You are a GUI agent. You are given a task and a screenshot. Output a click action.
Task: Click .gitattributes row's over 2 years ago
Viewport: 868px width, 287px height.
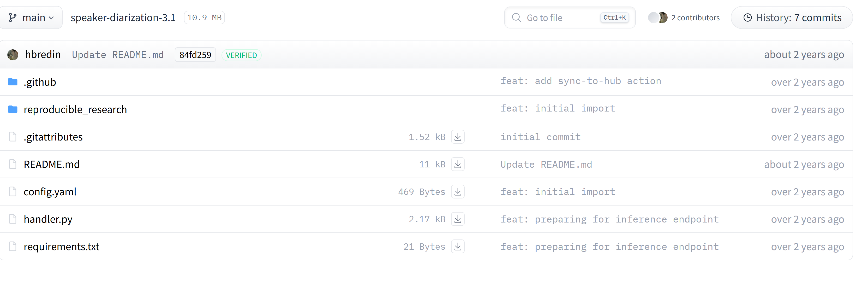[807, 137]
